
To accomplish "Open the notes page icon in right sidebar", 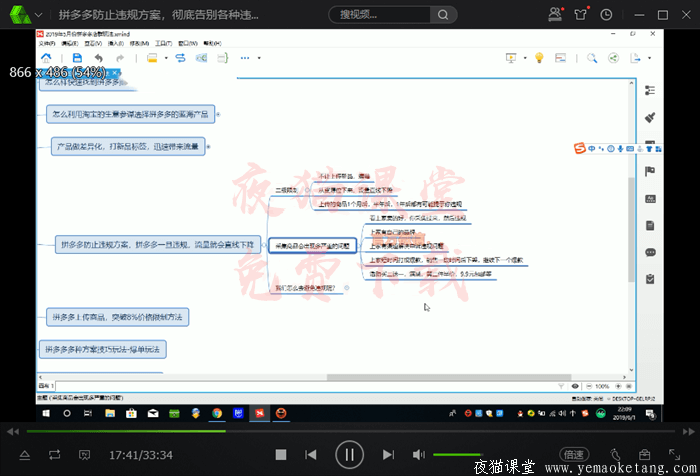I will pos(650,225).
